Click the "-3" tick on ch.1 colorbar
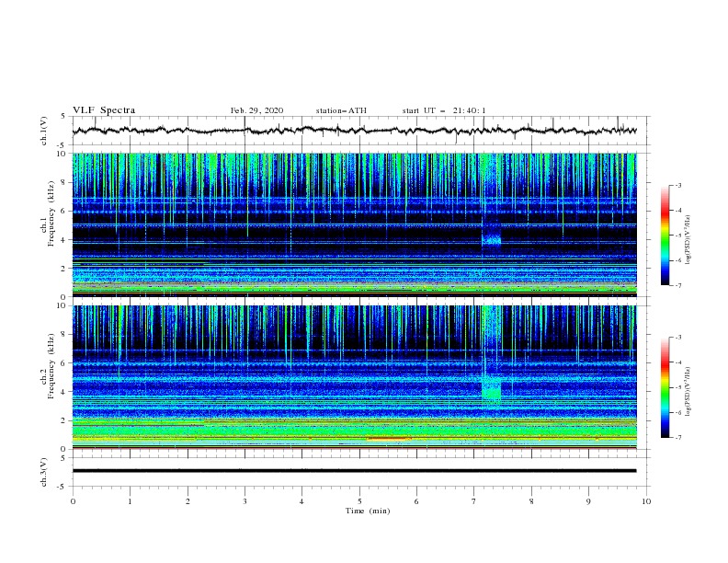The height and width of the screenshot is (563, 728). (x=677, y=185)
